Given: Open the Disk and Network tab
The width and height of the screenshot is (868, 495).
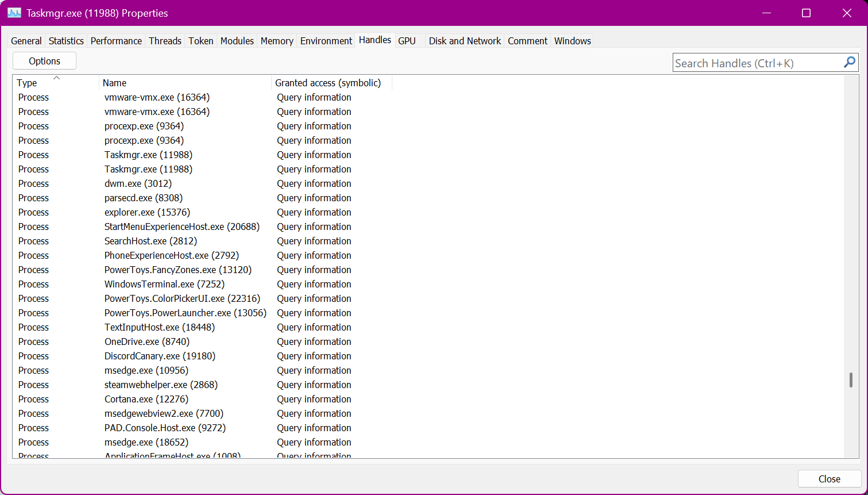Looking at the screenshot, I should coord(464,41).
